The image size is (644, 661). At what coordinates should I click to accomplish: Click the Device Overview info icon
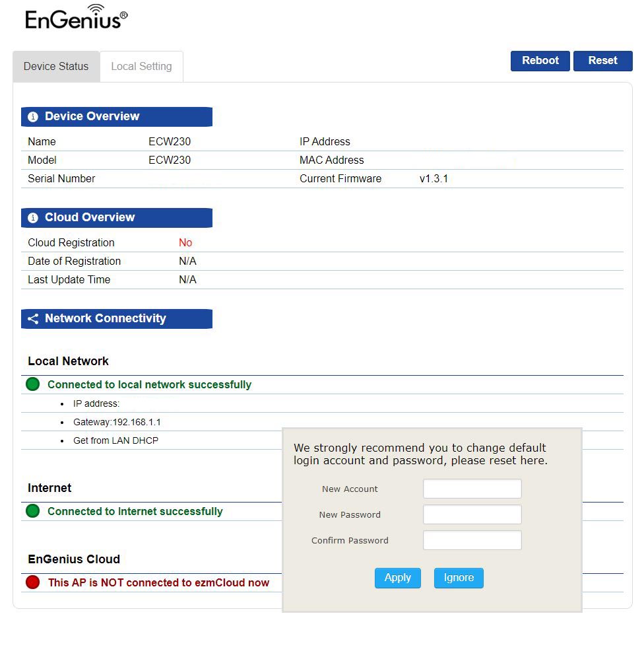click(x=33, y=117)
